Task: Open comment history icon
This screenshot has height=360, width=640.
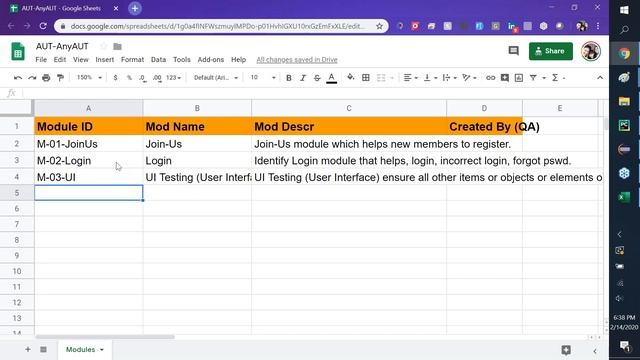Action: tap(513, 51)
